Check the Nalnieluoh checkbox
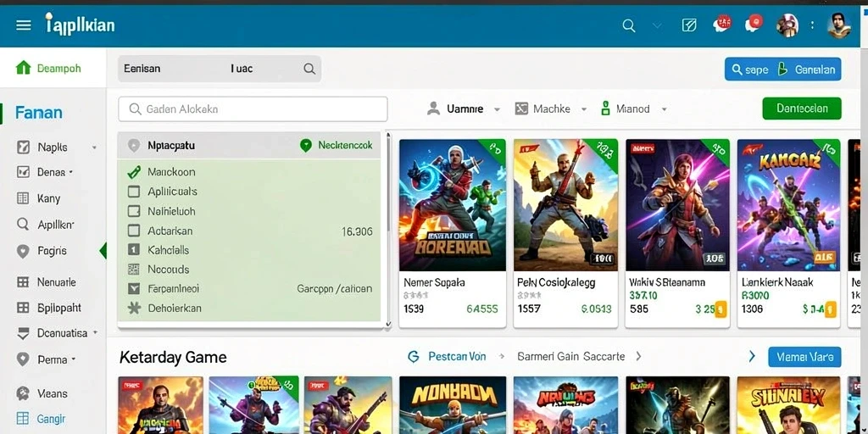This screenshot has width=868, height=434. pos(133,211)
